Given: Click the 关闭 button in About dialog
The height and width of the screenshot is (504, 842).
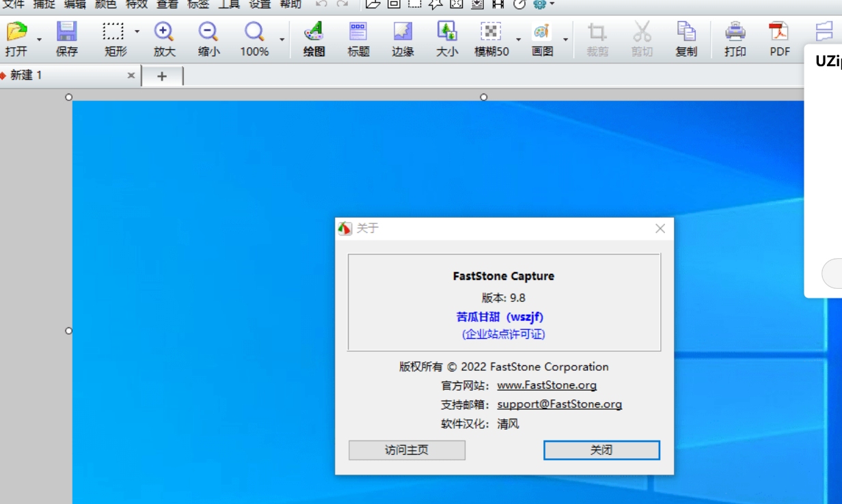Looking at the screenshot, I should [601, 450].
